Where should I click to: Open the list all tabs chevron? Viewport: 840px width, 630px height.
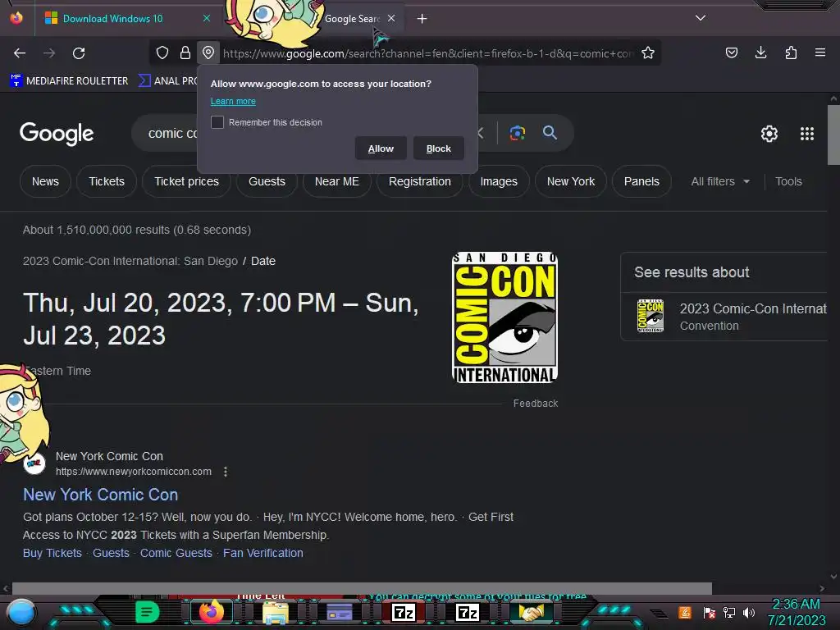pos(701,18)
